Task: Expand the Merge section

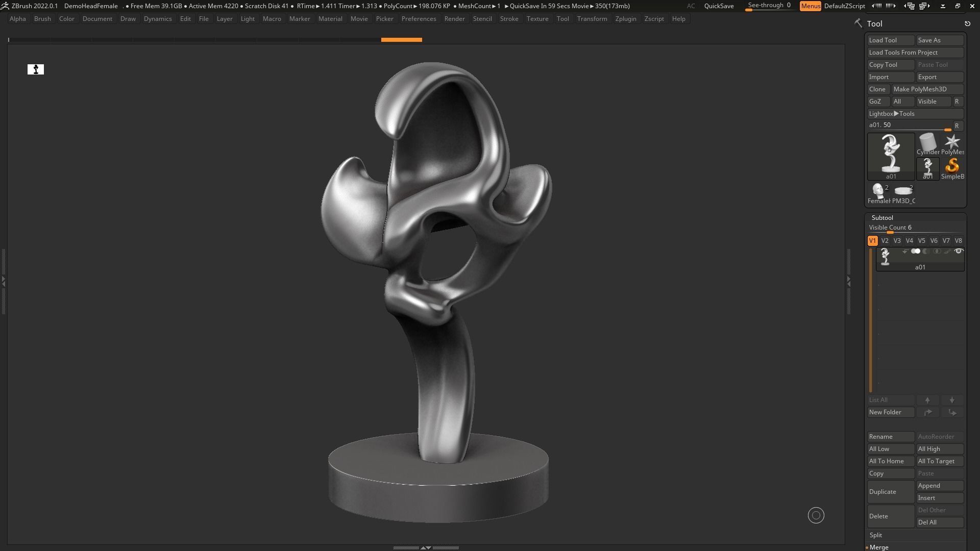Action: 879,547
